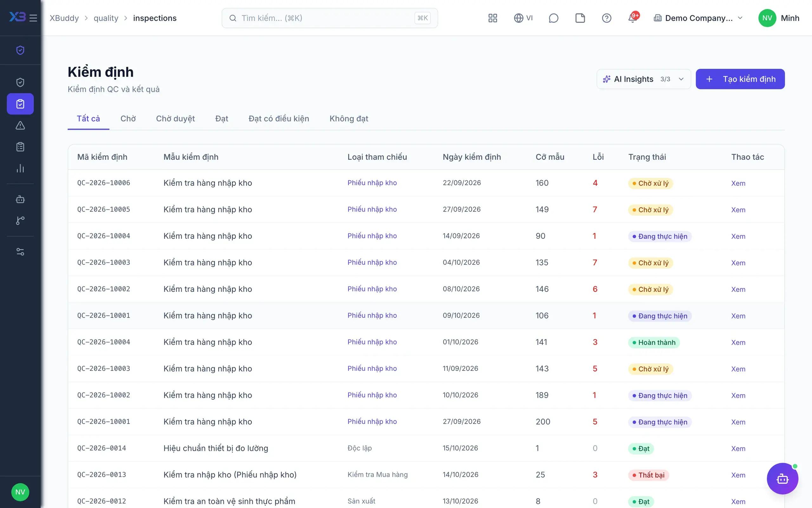This screenshot has width=812, height=508.
Task: Click the Cỡ mẫu value 200
Action: coord(543,422)
